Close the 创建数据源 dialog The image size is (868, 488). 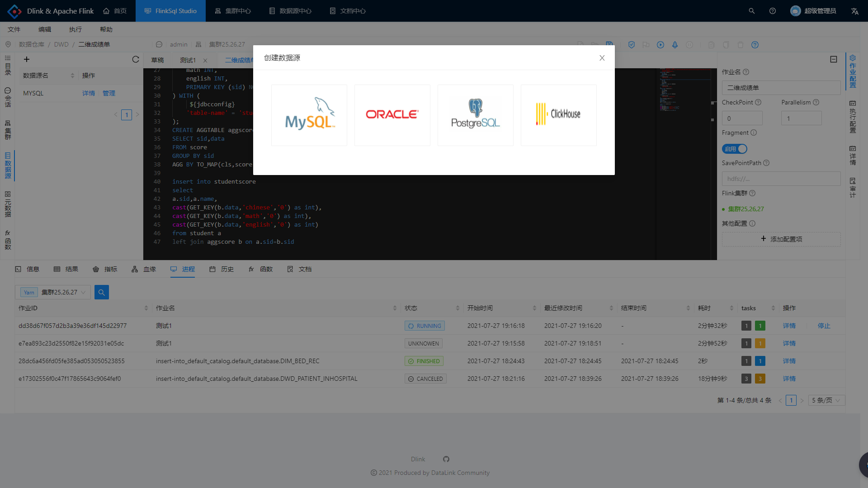pos(602,58)
